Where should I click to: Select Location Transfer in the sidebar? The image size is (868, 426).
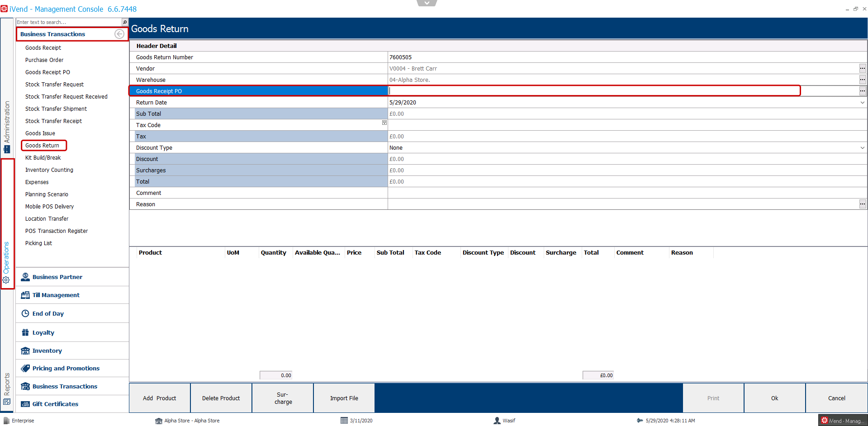pyautogui.click(x=47, y=218)
